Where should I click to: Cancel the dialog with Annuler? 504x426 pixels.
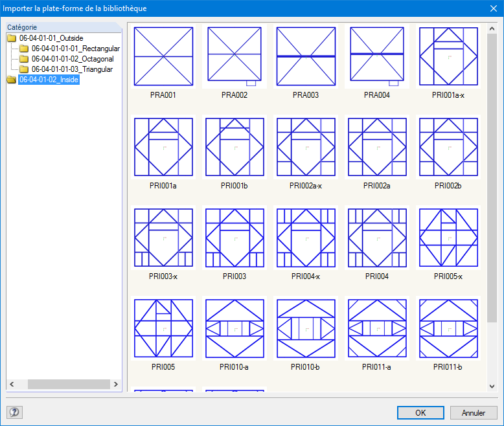[474, 412]
